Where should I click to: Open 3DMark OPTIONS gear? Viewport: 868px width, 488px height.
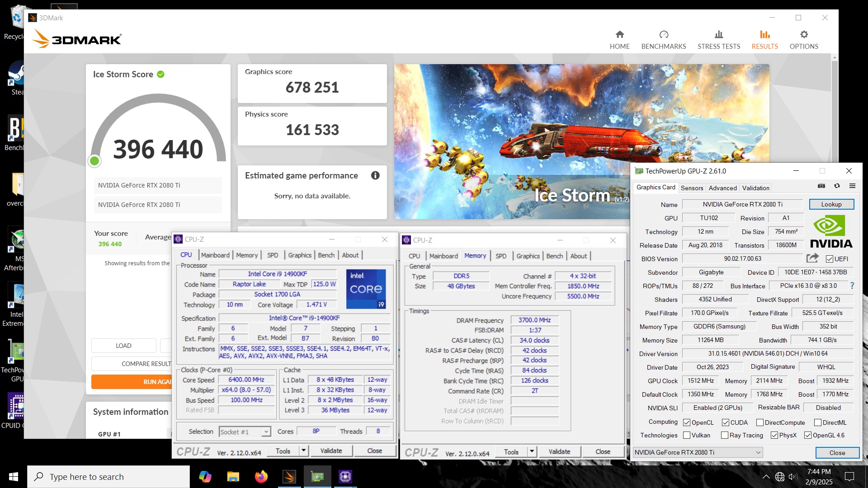pos(804,40)
